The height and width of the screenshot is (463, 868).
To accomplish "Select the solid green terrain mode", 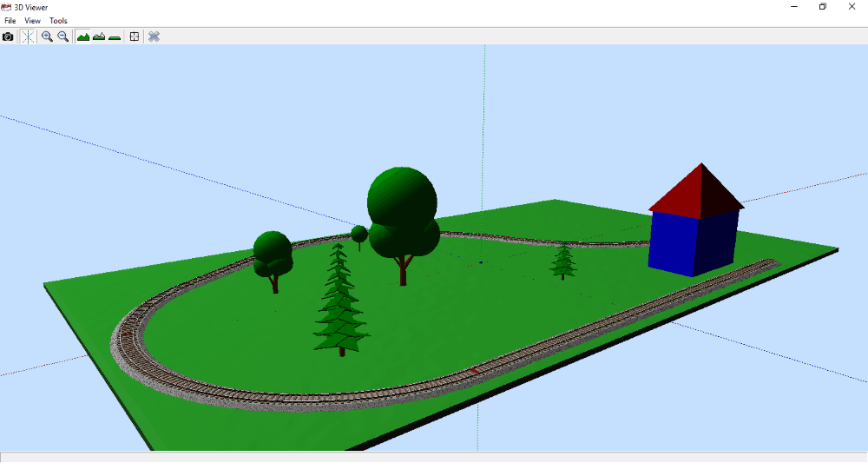I will (x=83, y=36).
